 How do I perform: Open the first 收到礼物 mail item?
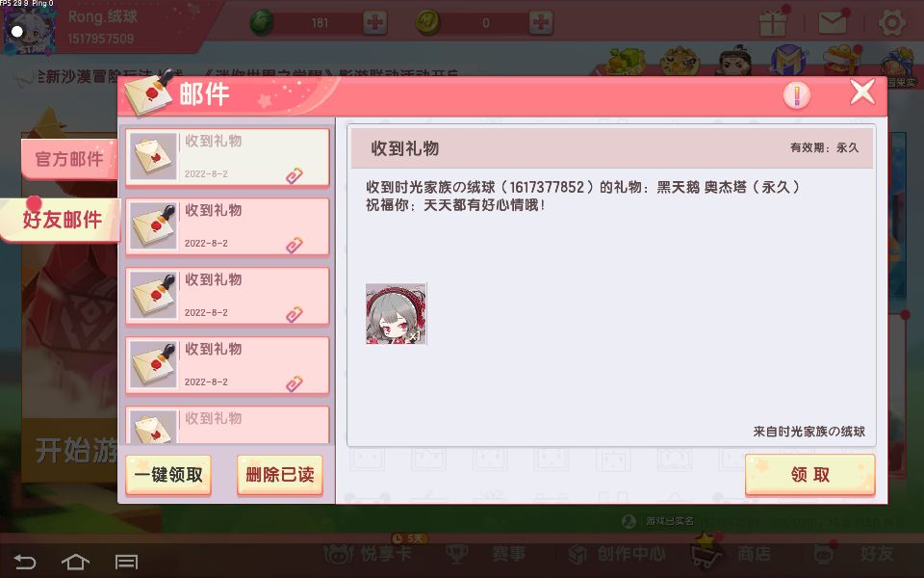pyautogui.click(x=227, y=157)
